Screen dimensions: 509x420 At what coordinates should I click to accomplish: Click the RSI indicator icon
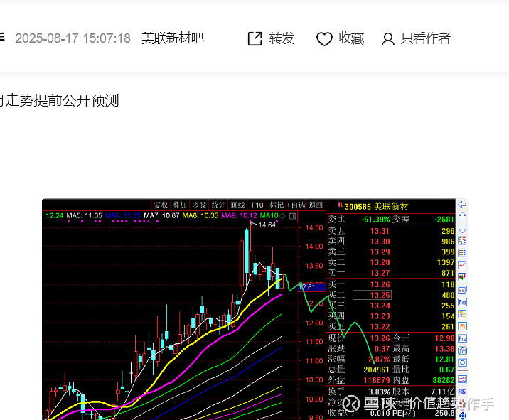[x=462, y=391]
